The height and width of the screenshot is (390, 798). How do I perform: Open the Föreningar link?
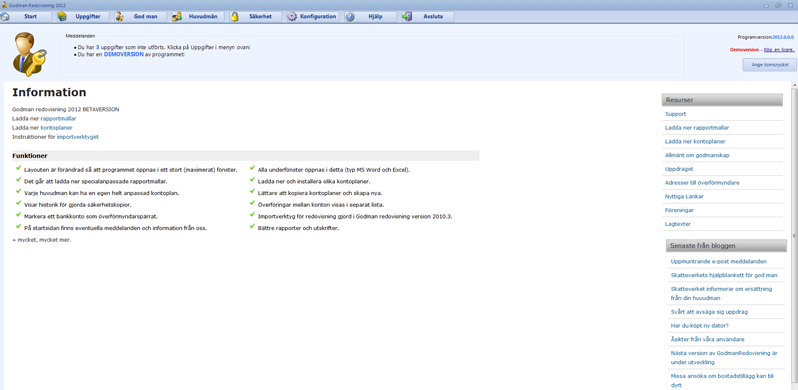(x=679, y=210)
